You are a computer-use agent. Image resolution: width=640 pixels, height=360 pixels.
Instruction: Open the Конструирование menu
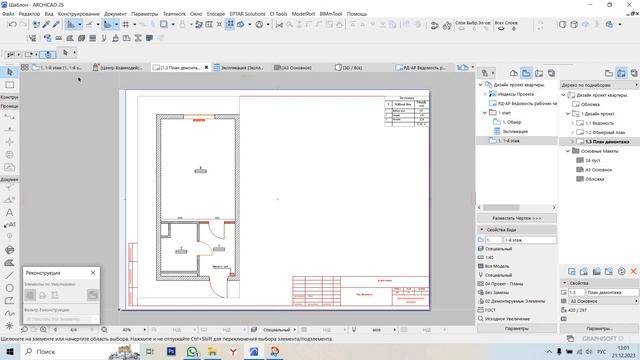pos(78,14)
